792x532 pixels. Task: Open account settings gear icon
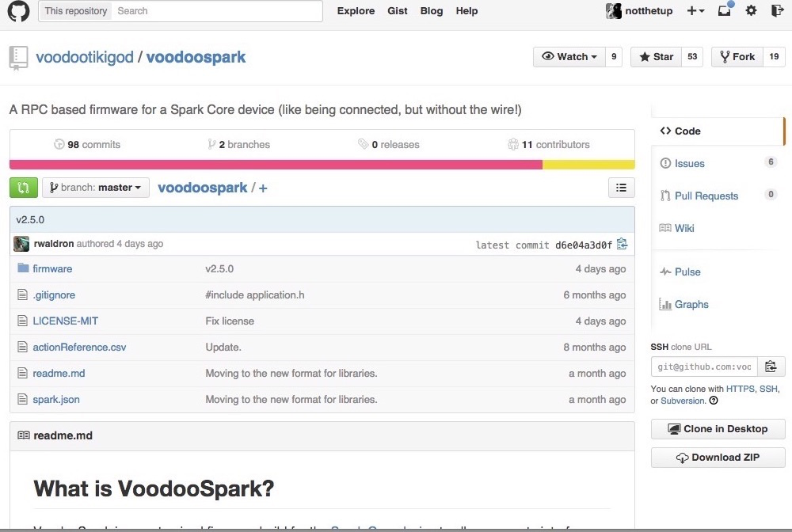point(751,10)
